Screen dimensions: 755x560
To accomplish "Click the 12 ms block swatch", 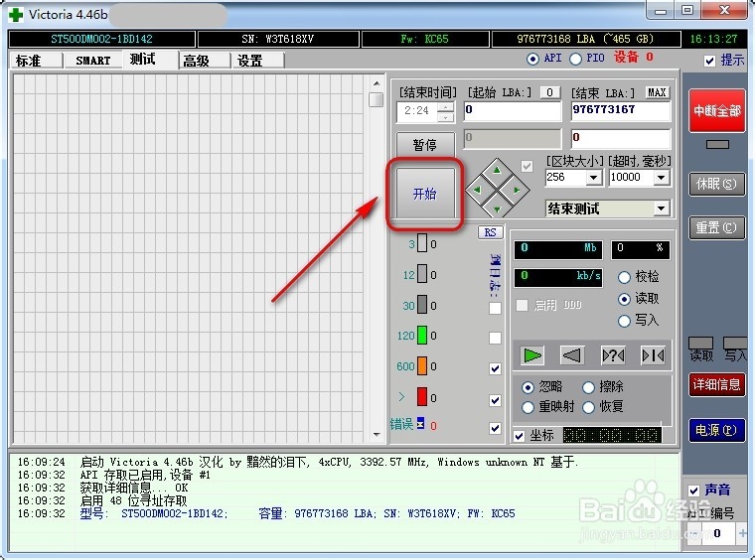I will pyautogui.click(x=422, y=274).
